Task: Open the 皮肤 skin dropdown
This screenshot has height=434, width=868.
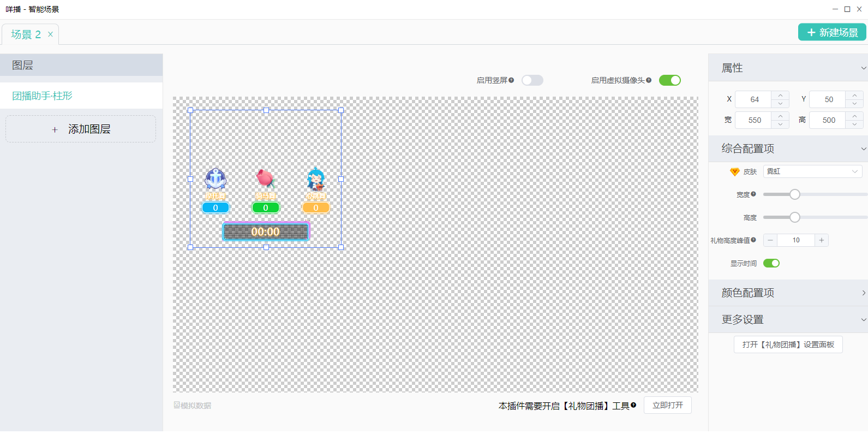Action: [x=812, y=171]
